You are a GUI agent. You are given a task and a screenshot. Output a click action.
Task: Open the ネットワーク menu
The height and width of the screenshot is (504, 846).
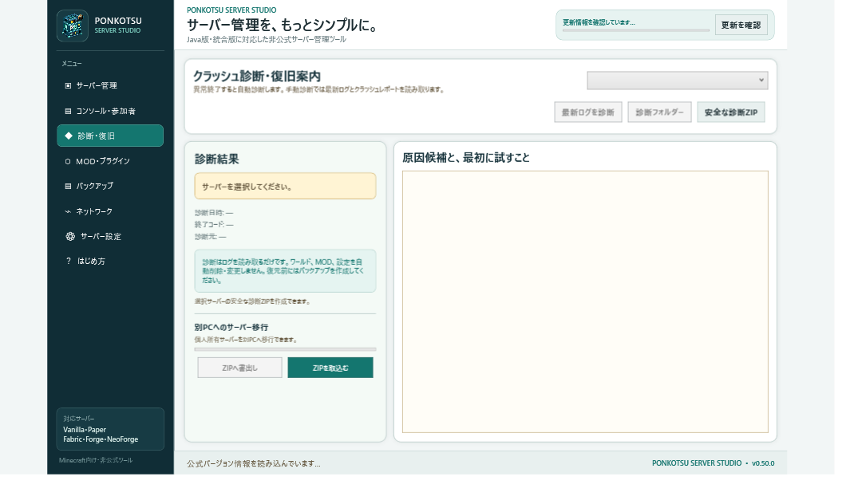110,211
